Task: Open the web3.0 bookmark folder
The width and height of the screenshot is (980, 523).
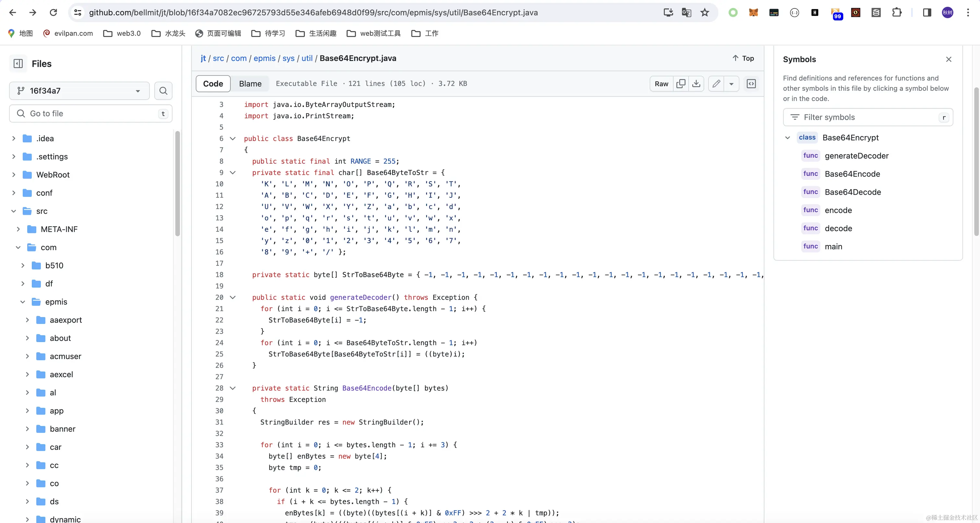Action: 122,33
